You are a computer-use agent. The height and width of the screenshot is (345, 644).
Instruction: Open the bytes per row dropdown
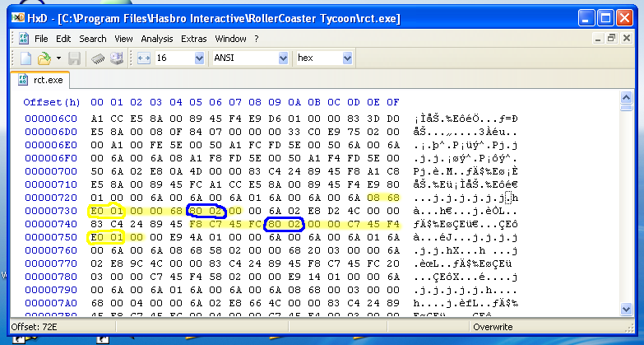coord(200,58)
